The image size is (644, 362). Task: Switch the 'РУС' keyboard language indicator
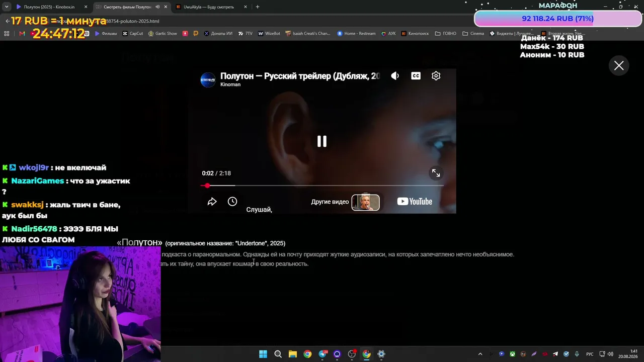tap(590, 354)
